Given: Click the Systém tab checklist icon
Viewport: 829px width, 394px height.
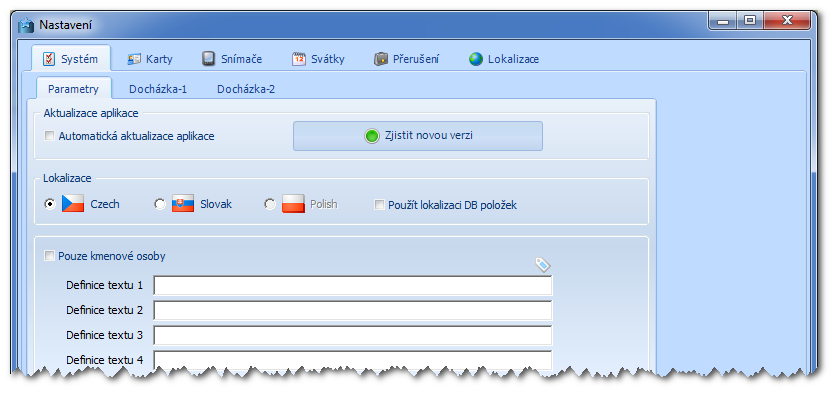Looking at the screenshot, I should 49,59.
